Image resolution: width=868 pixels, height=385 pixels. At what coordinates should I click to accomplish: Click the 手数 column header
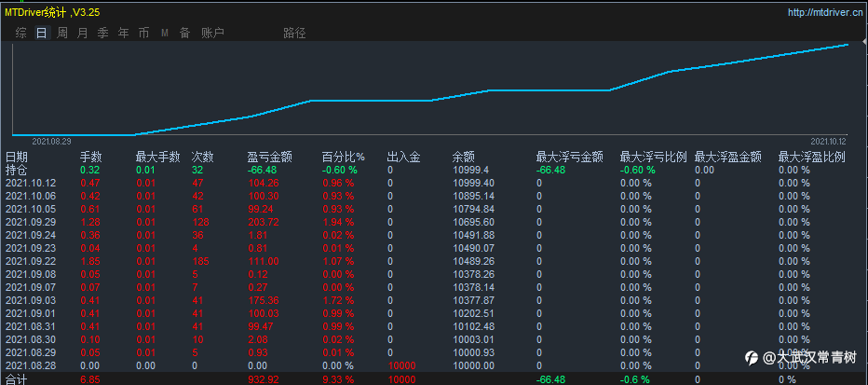(x=91, y=158)
